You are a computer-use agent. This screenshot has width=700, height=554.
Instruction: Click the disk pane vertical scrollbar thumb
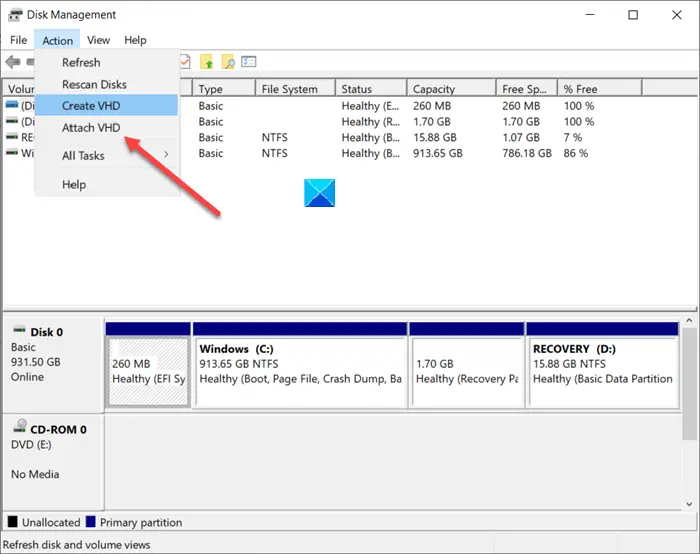(x=689, y=384)
